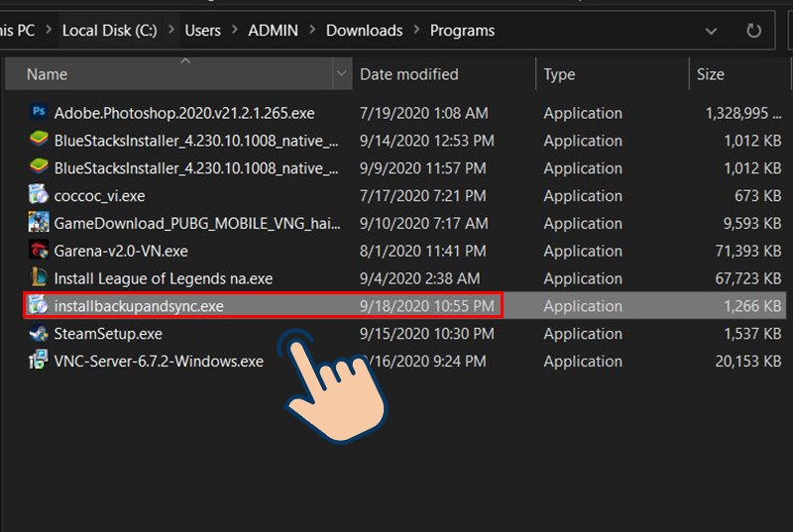Click date 7/19/2020 1:08 AM

[424, 113]
